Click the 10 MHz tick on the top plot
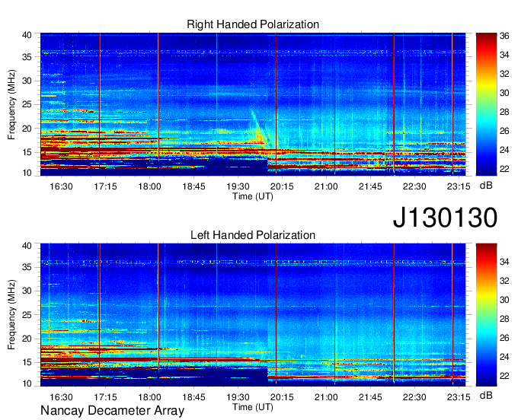 pyautogui.click(x=27, y=173)
